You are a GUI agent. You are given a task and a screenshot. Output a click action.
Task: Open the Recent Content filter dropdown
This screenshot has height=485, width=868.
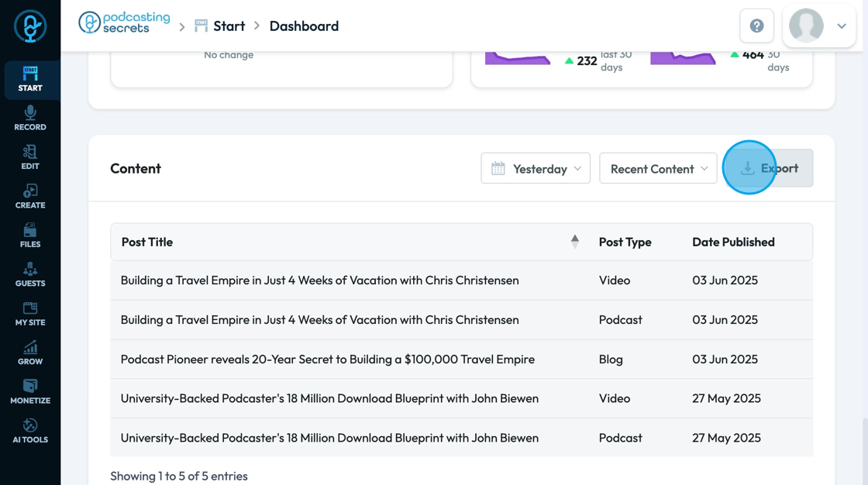[x=658, y=168]
